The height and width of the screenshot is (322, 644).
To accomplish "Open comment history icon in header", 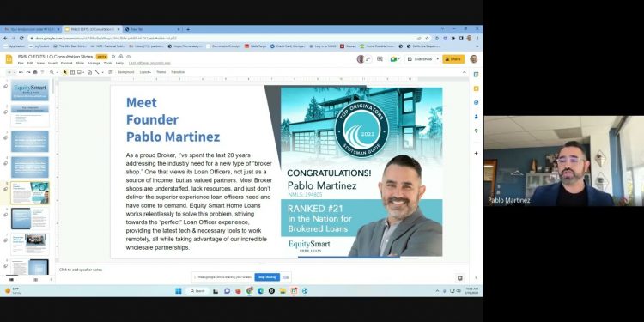I will click(380, 59).
